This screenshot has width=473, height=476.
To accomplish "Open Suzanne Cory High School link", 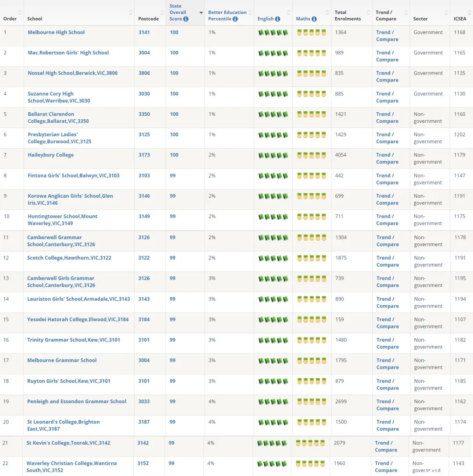I will [59, 97].
